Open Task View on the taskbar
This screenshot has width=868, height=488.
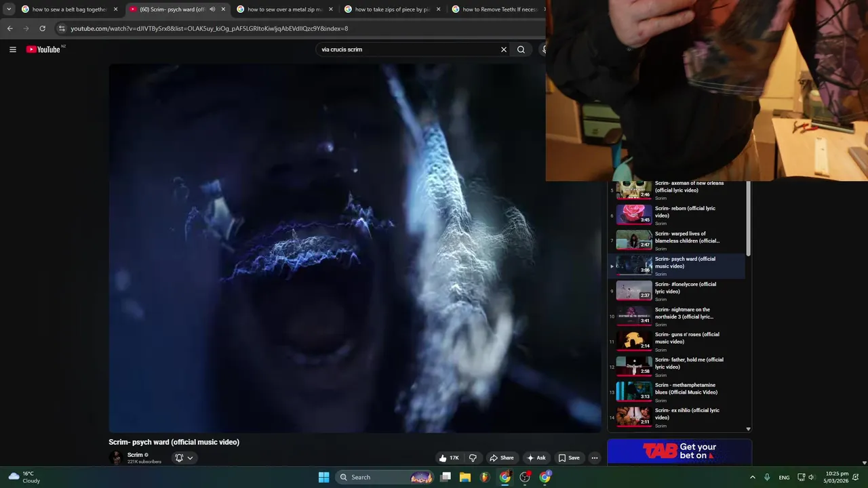[x=446, y=477]
